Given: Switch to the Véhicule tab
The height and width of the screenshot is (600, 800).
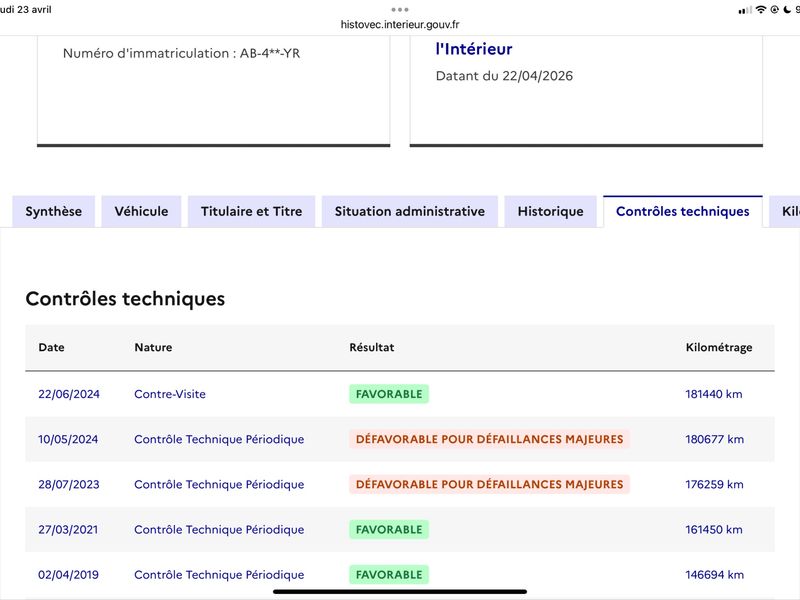Looking at the screenshot, I should [x=141, y=211].
